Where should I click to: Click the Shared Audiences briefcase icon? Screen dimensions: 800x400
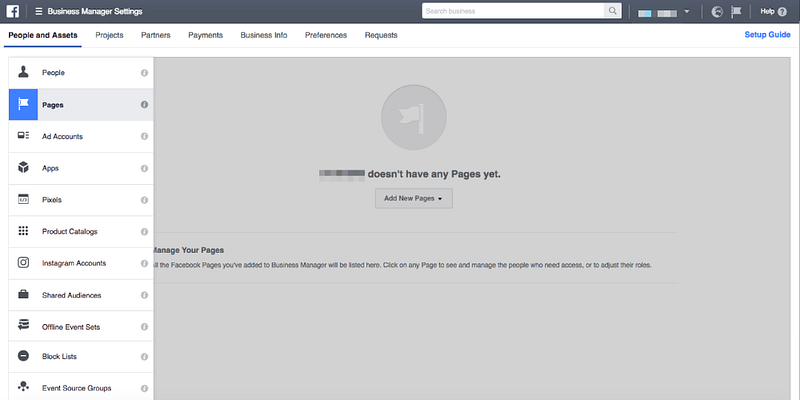(23, 294)
